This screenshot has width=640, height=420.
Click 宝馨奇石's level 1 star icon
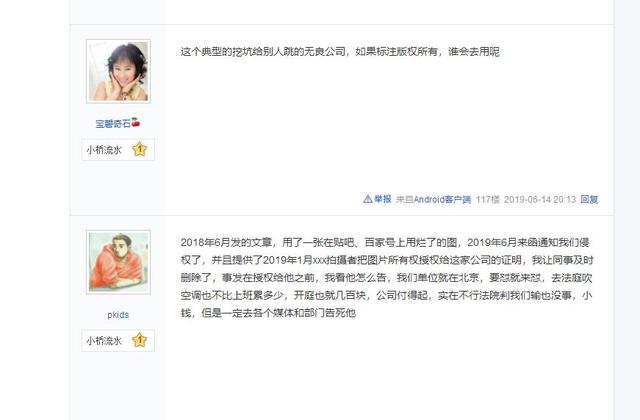pos(140,149)
